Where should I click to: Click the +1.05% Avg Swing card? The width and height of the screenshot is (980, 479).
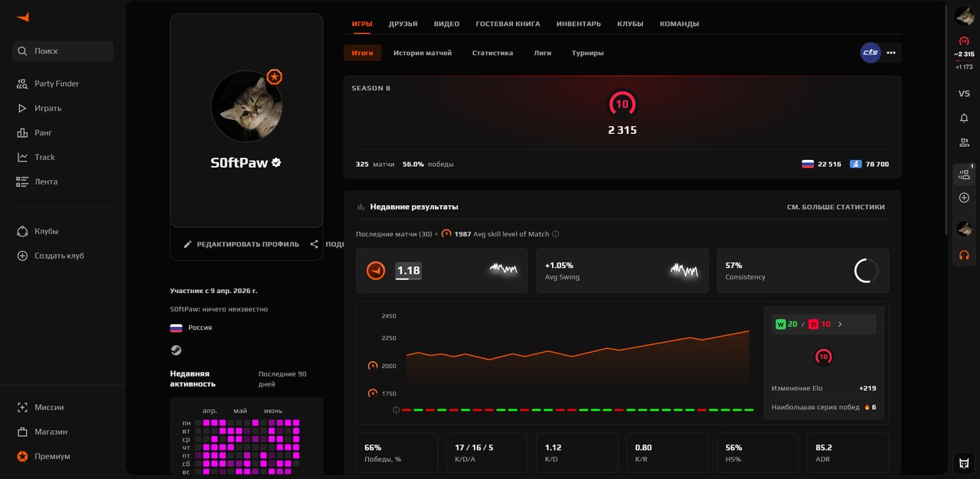622,270
